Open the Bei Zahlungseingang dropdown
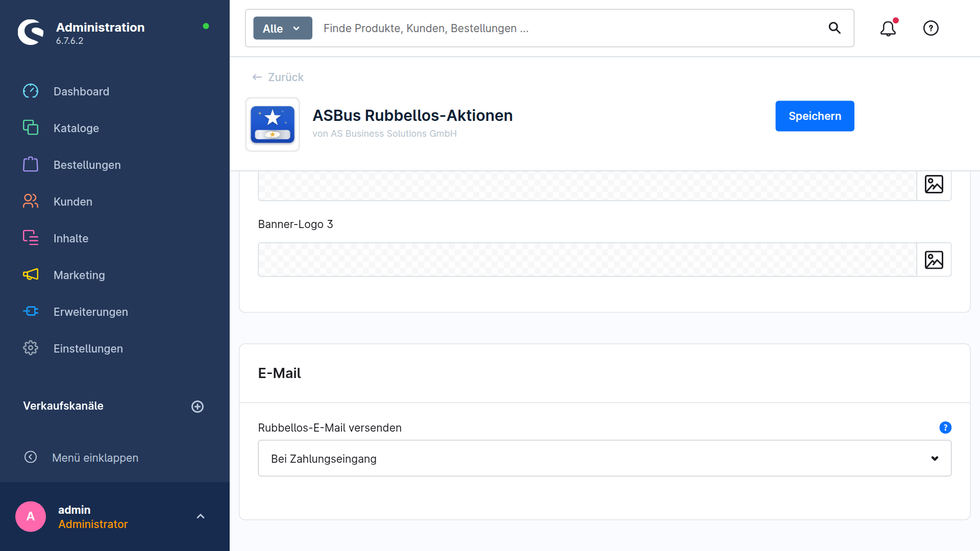 click(605, 458)
